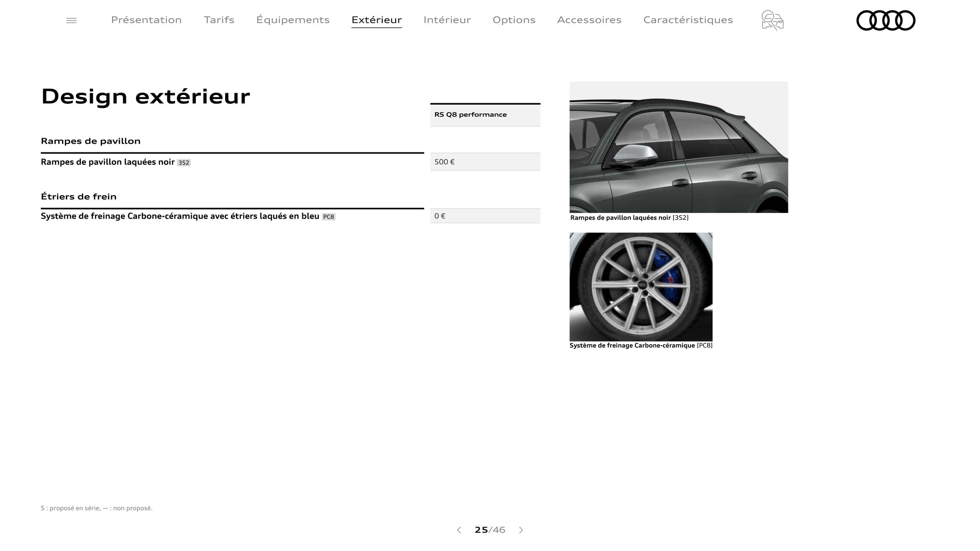Click the 3S2 option code badge
The height and width of the screenshot is (551, 980).
pos(184,163)
